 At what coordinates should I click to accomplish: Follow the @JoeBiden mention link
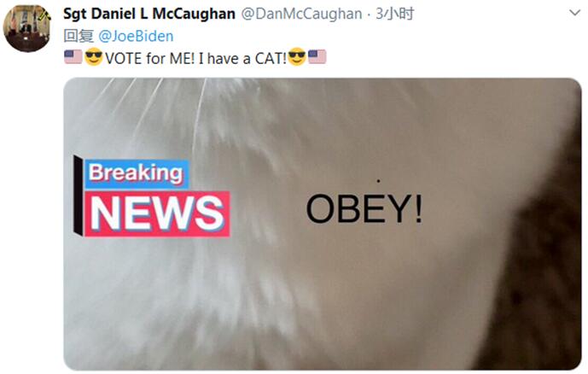pyautogui.click(x=136, y=37)
